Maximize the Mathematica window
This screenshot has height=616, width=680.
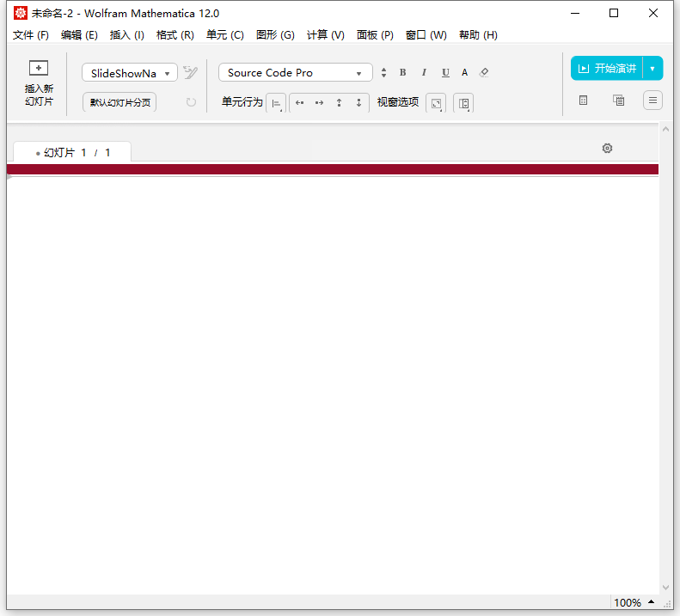tap(614, 13)
